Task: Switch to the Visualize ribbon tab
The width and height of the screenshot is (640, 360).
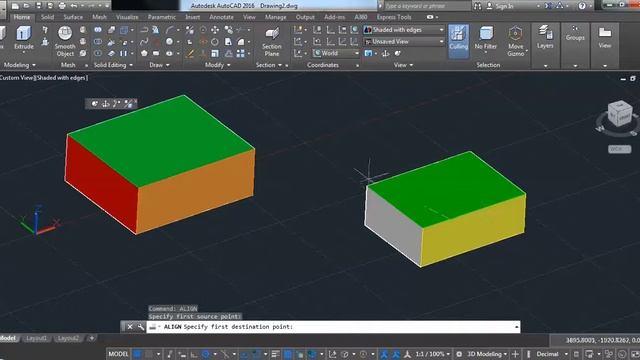Action: [x=127, y=17]
